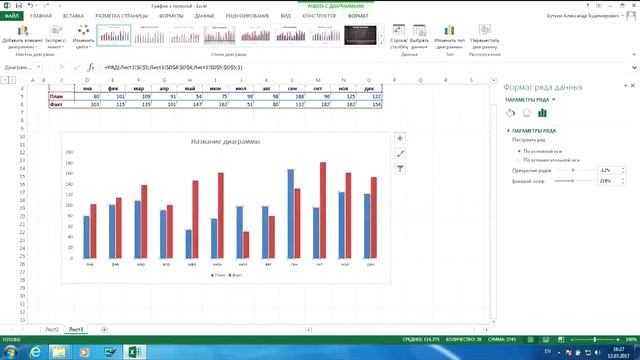Click the formula bar confirm checkmark
The height and width of the screenshot is (360, 640).
pyautogui.click(x=76, y=67)
